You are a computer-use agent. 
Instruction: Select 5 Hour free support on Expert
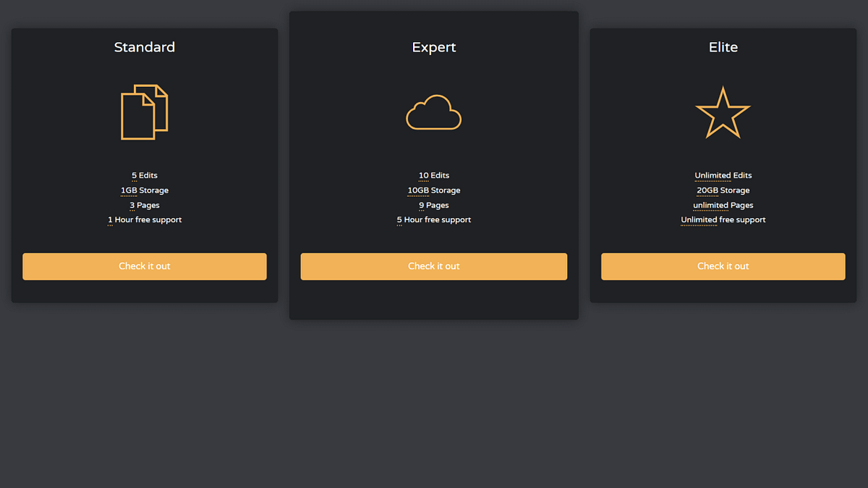coord(433,219)
